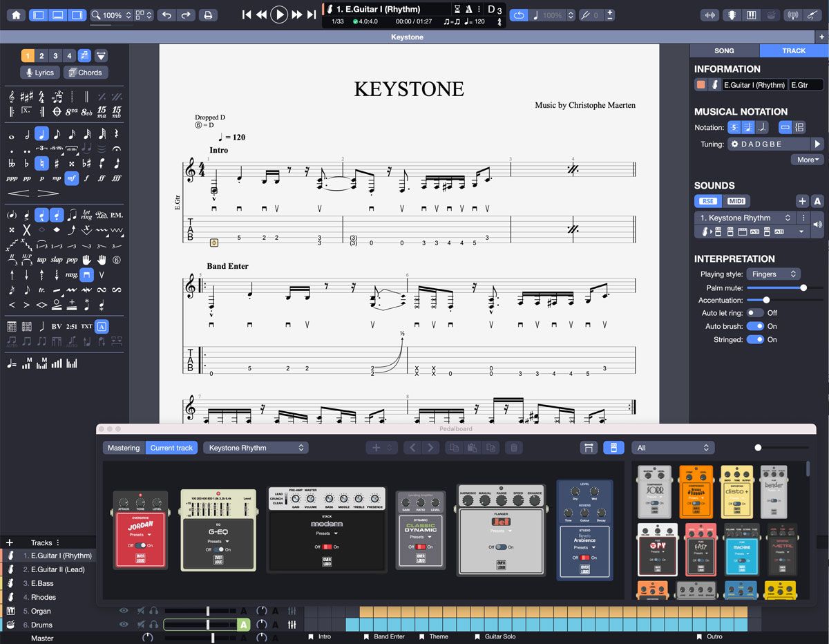Image resolution: width=829 pixels, height=644 pixels.
Task: Select the tablature notation icon under Musical Notation
Action: (x=734, y=129)
